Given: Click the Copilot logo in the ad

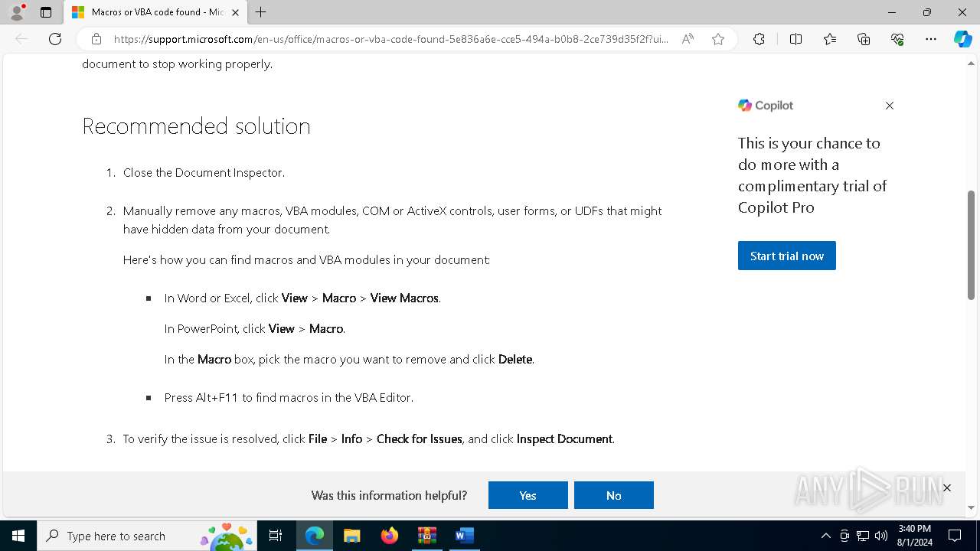Looking at the screenshot, I should coord(766,106).
